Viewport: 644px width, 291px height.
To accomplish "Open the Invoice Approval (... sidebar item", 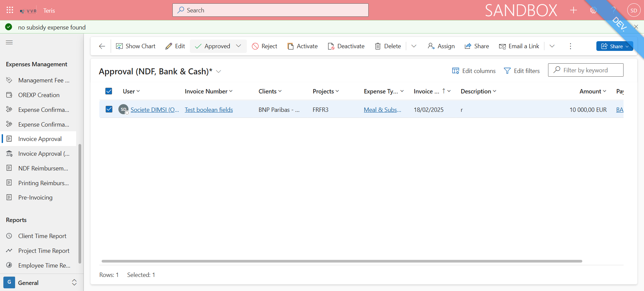I will (x=38, y=154).
